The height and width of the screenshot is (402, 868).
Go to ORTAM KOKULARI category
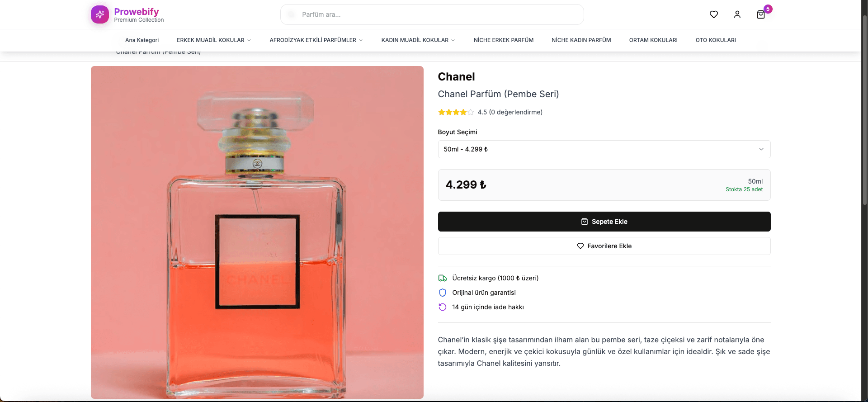pyautogui.click(x=653, y=40)
